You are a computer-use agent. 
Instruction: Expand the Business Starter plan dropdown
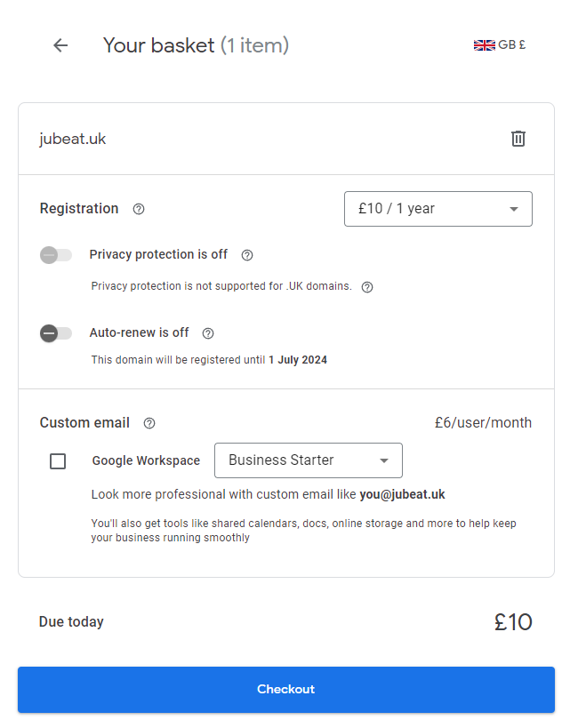point(308,460)
